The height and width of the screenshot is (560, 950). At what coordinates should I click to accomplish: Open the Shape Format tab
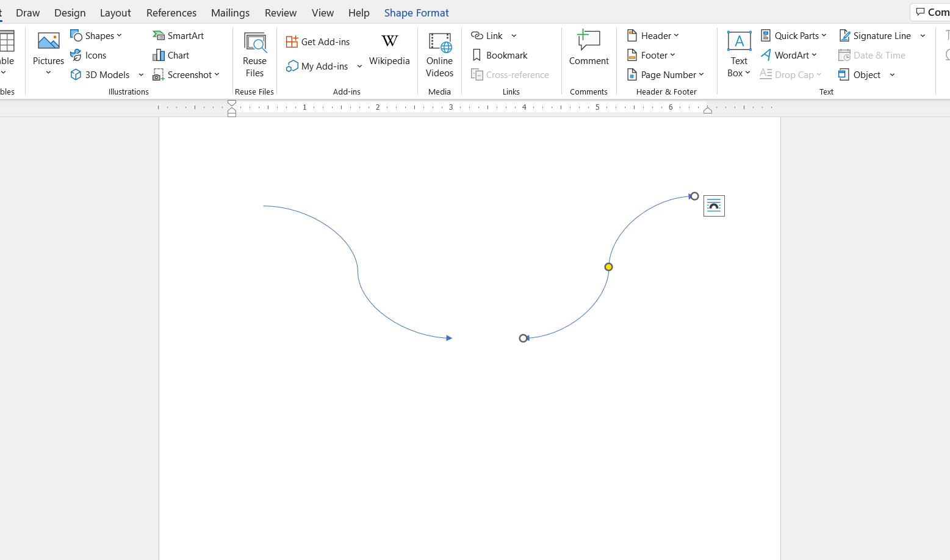pos(416,12)
